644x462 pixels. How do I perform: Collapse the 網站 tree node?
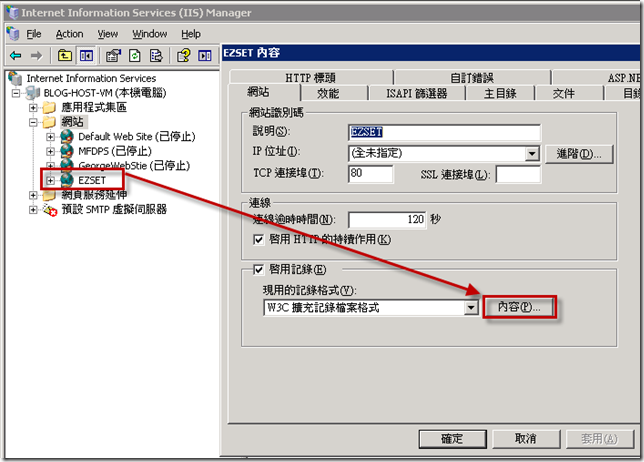pyautogui.click(x=33, y=122)
